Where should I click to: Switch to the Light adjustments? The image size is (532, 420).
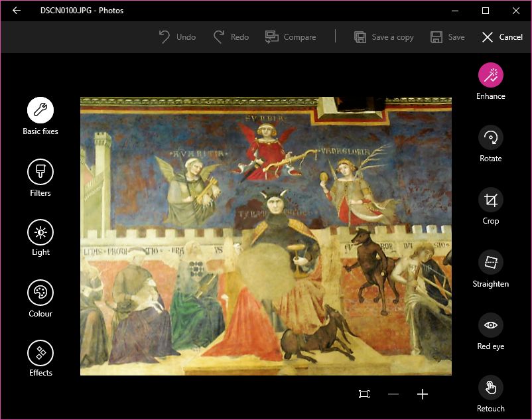[x=40, y=232]
